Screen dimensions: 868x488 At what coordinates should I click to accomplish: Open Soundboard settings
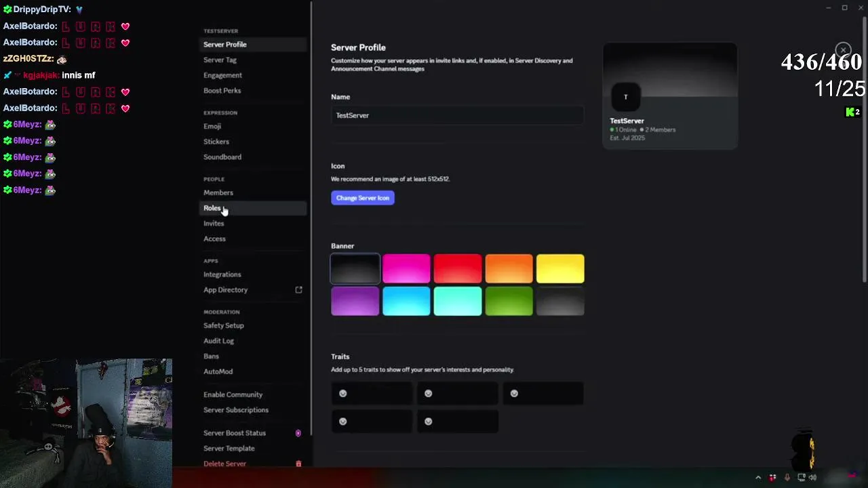[x=254, y=157]
